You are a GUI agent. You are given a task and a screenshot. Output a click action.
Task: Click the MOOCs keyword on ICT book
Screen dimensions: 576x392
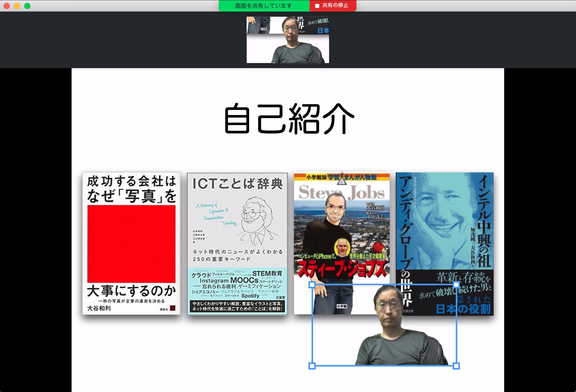tap(244, 280)
